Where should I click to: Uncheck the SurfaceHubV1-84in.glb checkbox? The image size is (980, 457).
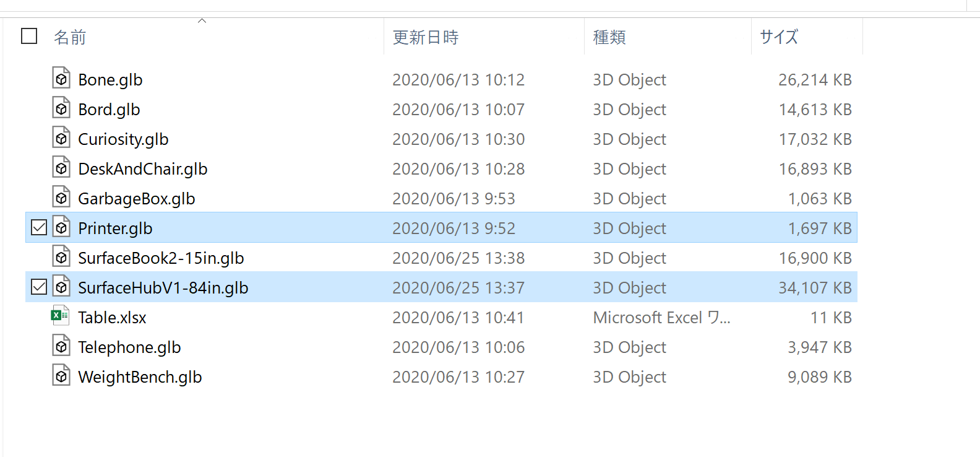38,287
